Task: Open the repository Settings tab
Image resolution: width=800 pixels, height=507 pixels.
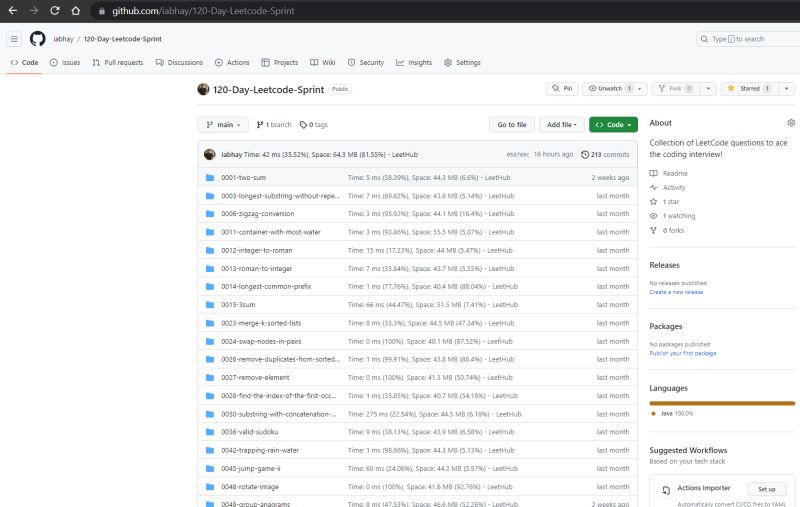Action: (462, 62)
